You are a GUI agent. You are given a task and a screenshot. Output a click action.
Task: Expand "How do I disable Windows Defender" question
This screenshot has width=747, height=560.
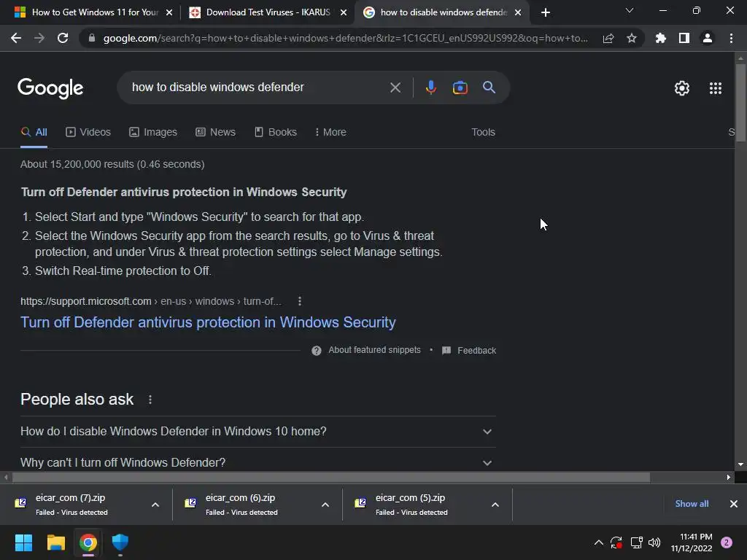point(258,432)
